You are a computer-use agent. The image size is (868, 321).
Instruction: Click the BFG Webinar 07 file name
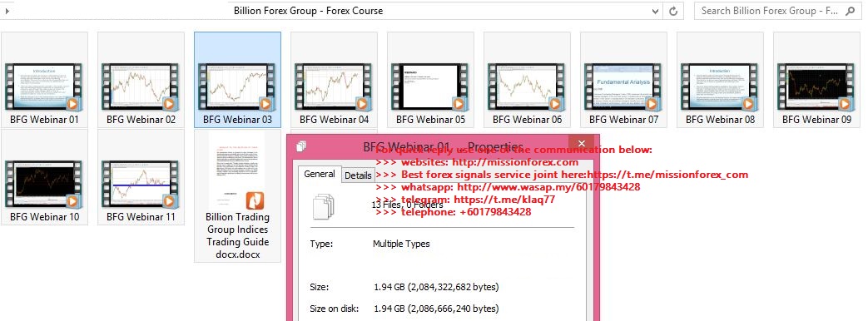(x=623, y=120)
